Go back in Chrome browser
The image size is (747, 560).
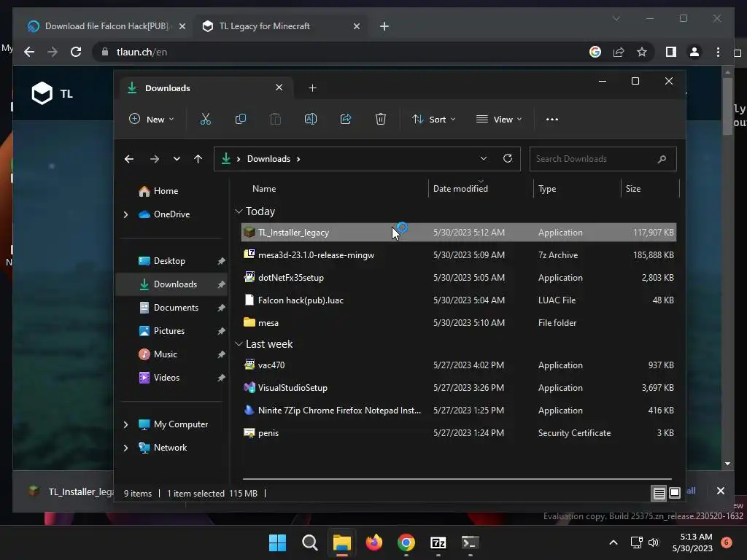pyautogui.click(x=29, y=52)
